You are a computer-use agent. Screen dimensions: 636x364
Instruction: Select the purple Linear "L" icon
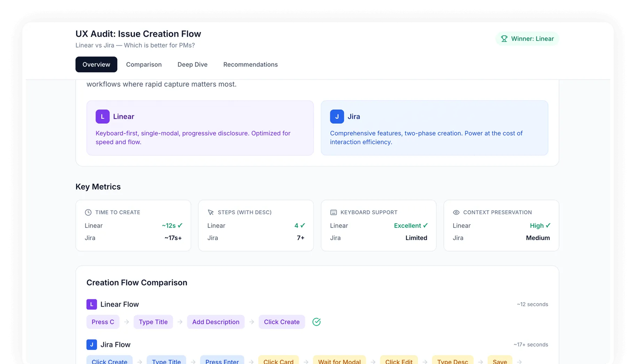(x=102, y=116)
